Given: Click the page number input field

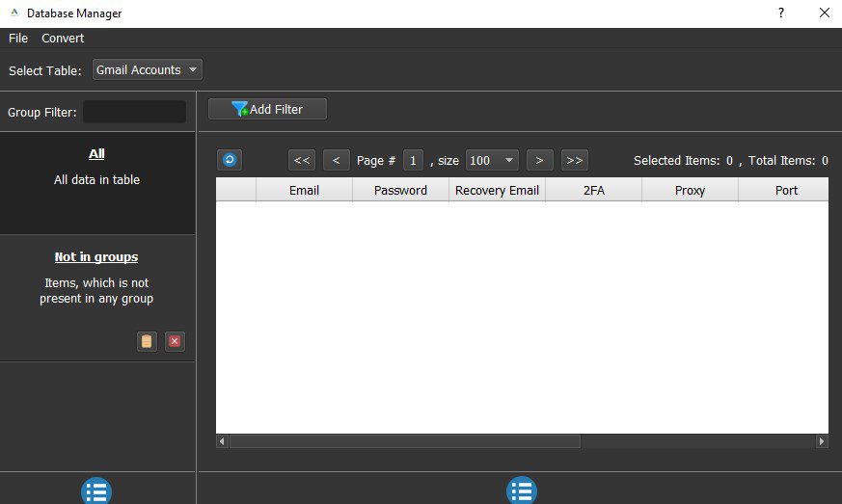Looking at the screenshot, I should pyautogui.click(x=413, y=161).
